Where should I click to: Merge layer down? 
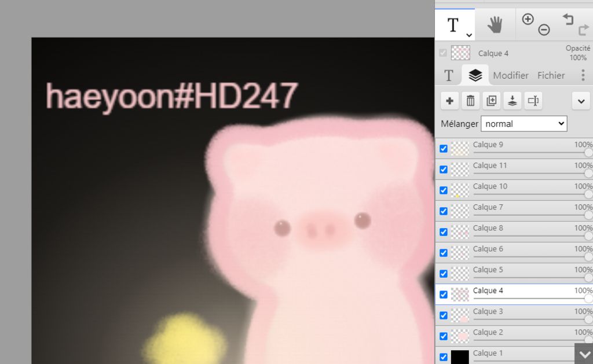pos(512,101)
